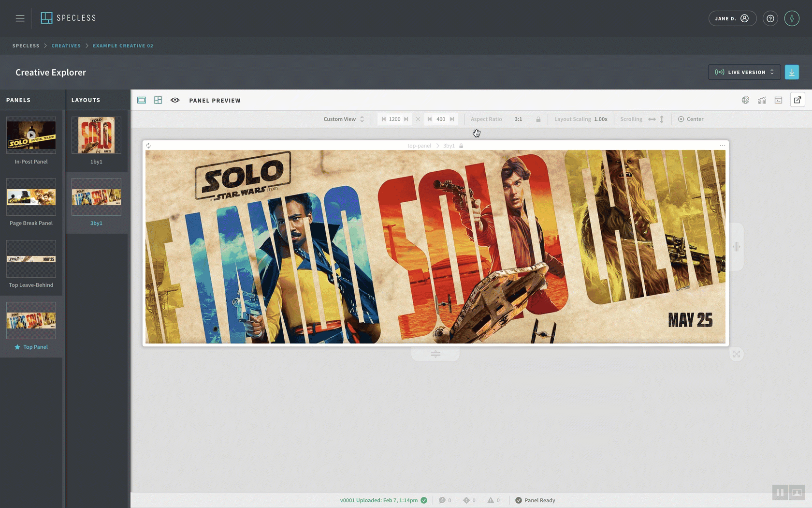Image resolution: width=812 pixels, height=508 pixels.
Task: Open Example Creative 02 breadcrumb
Action: pyautogui.click(x=123, y=46)
